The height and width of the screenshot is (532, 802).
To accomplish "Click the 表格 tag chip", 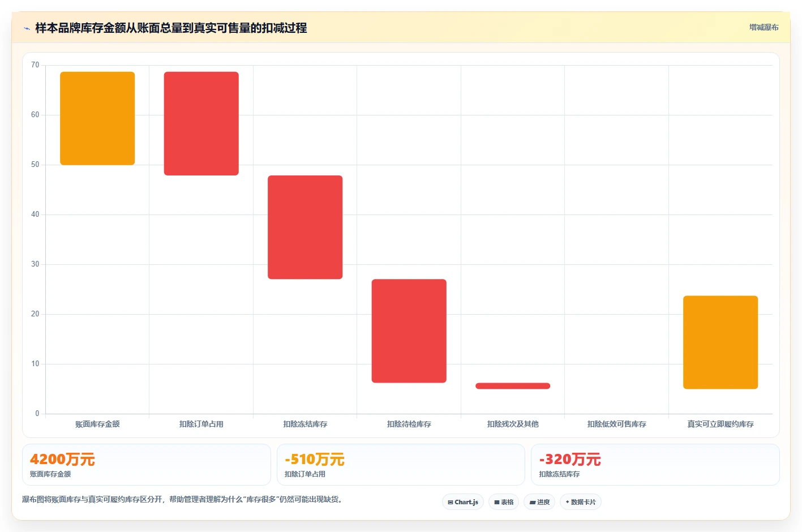I will pos(504,502).
